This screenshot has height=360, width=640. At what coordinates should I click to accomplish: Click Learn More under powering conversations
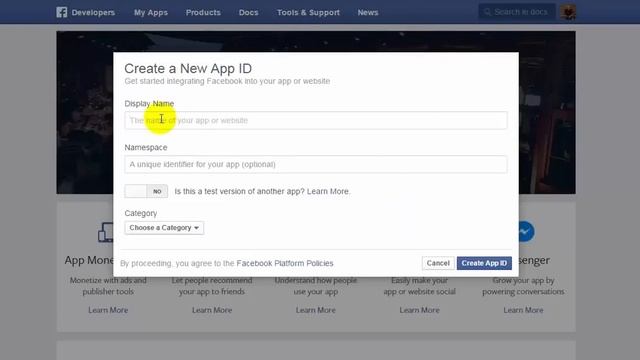523,310
